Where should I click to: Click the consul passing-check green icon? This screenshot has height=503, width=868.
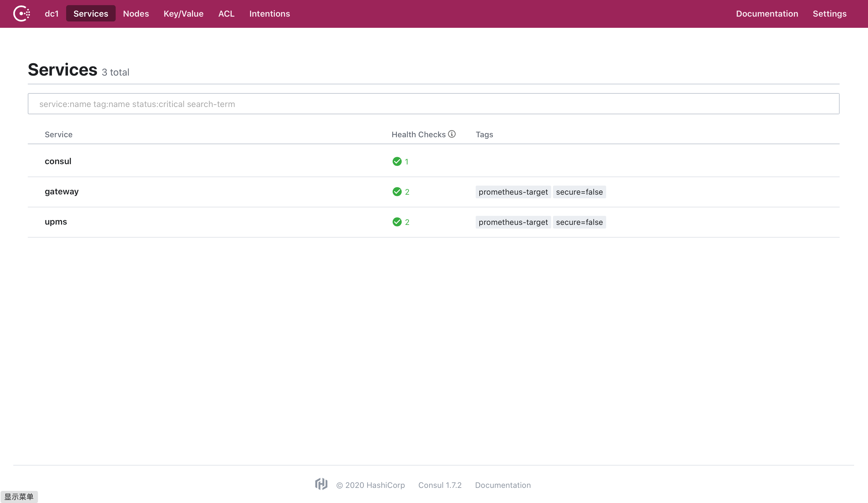(x=397, y=161)
